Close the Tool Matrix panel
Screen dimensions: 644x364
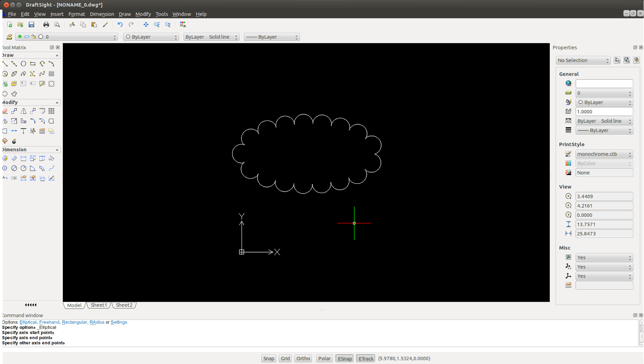click(x=58, y=47)
